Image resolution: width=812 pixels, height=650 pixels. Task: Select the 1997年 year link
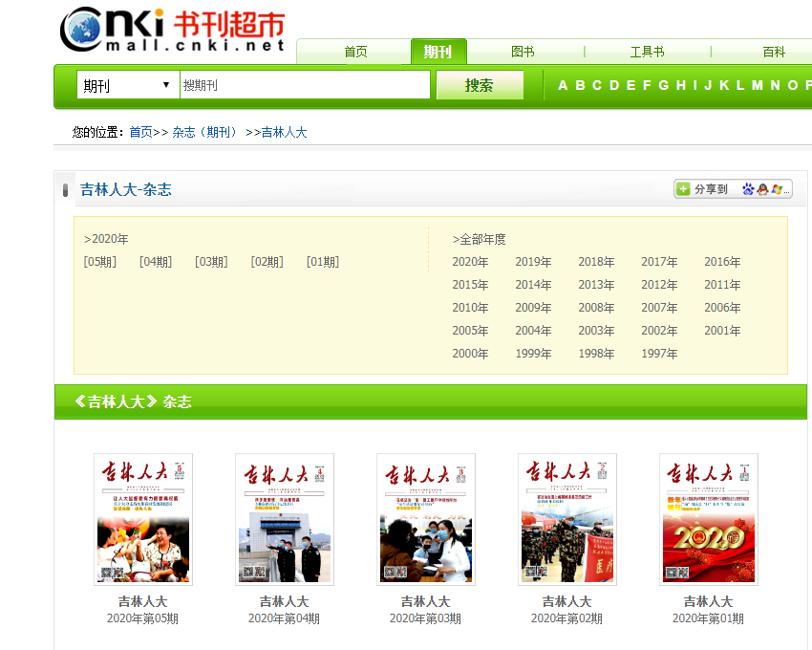click(x=659, y=354)
